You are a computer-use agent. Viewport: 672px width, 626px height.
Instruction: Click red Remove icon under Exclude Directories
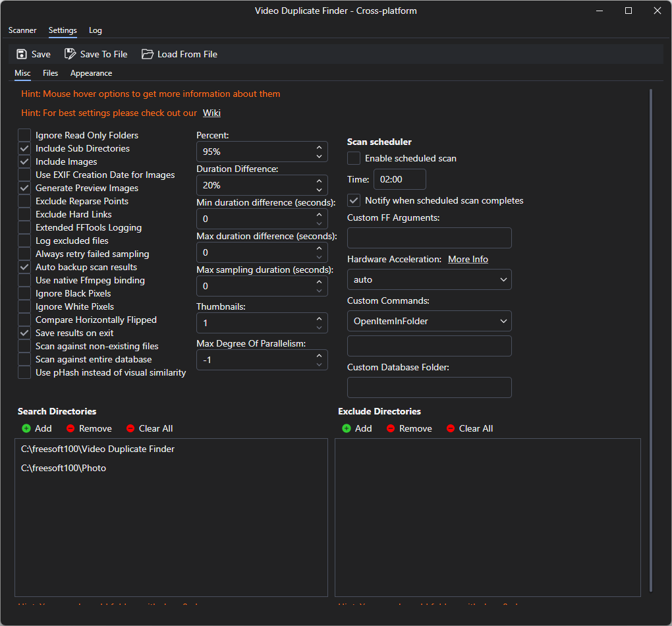[x=391, y=428]
